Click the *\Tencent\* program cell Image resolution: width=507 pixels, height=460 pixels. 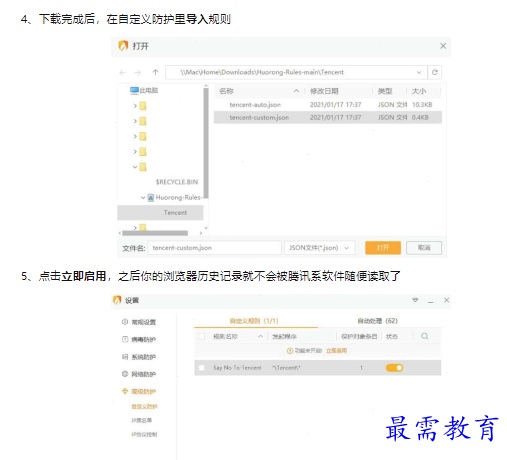click(286, 368)
